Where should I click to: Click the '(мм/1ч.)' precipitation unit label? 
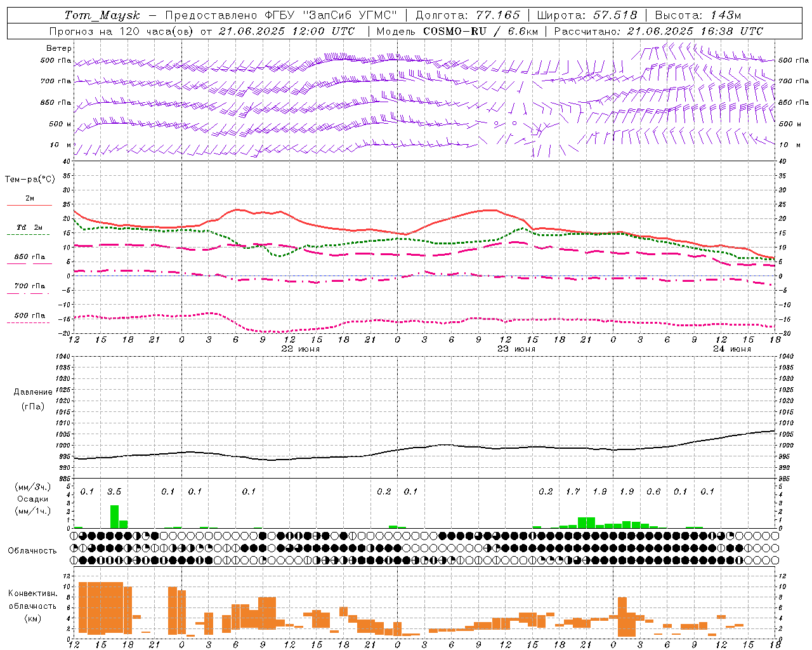pos(32,511)
